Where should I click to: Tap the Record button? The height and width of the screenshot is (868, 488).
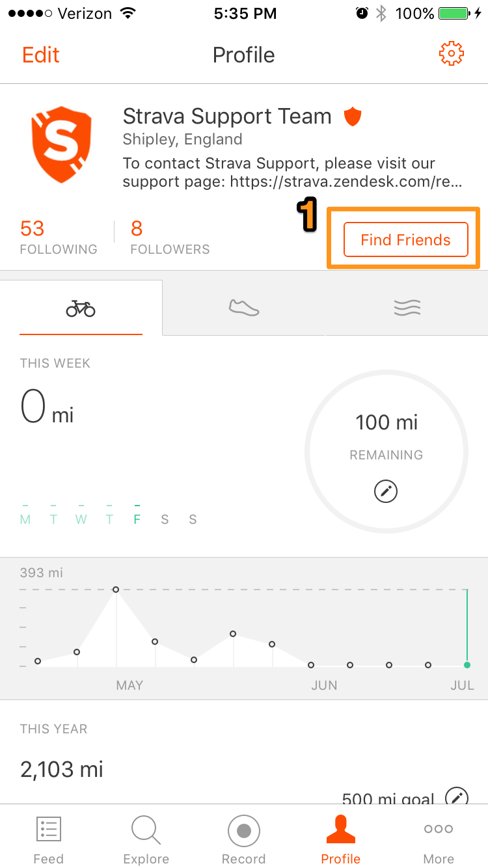244,840
